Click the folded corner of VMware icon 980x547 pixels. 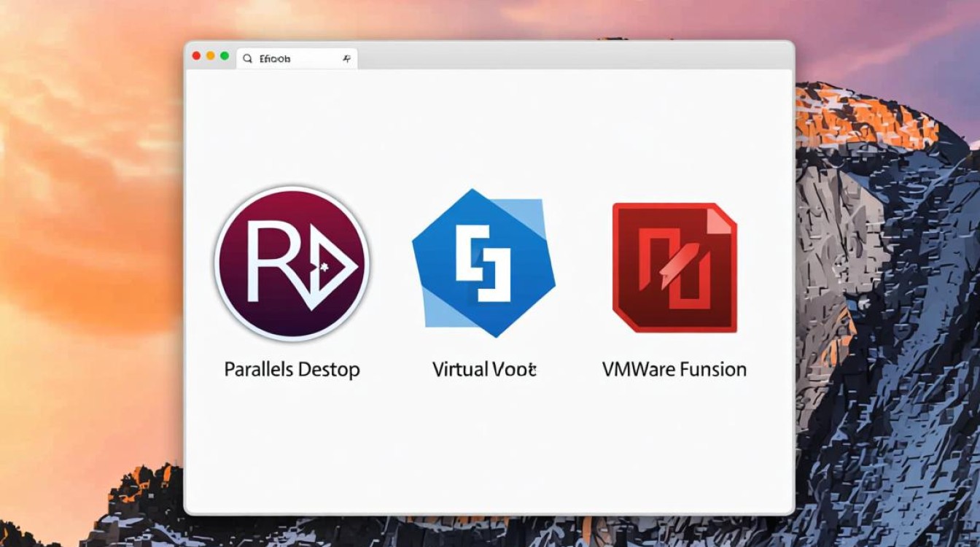[x=722, y=218]
